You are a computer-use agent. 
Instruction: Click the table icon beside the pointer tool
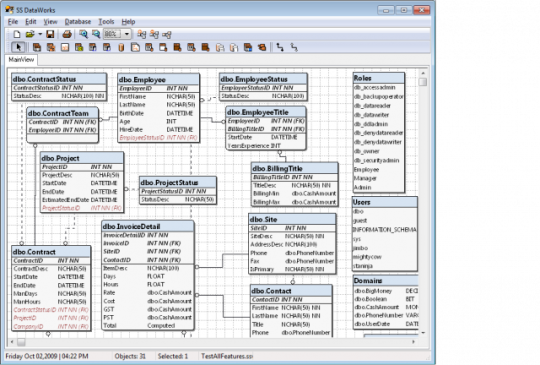(x=37, y=47)
